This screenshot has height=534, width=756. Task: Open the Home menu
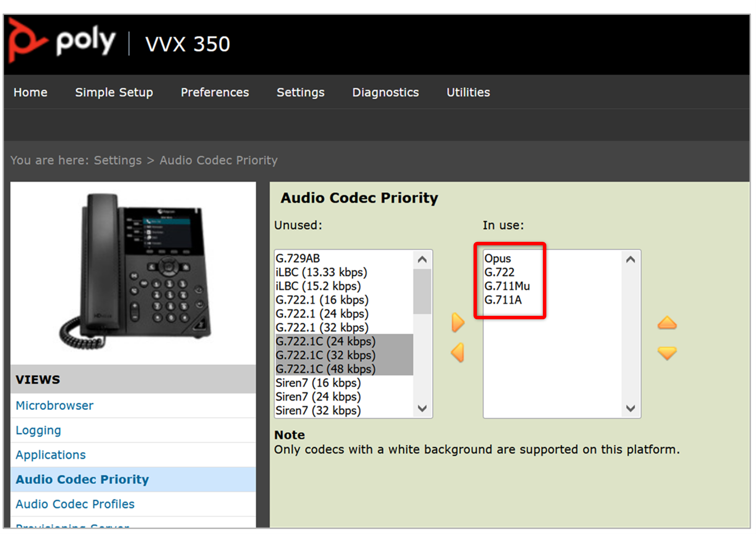(30, 92)
